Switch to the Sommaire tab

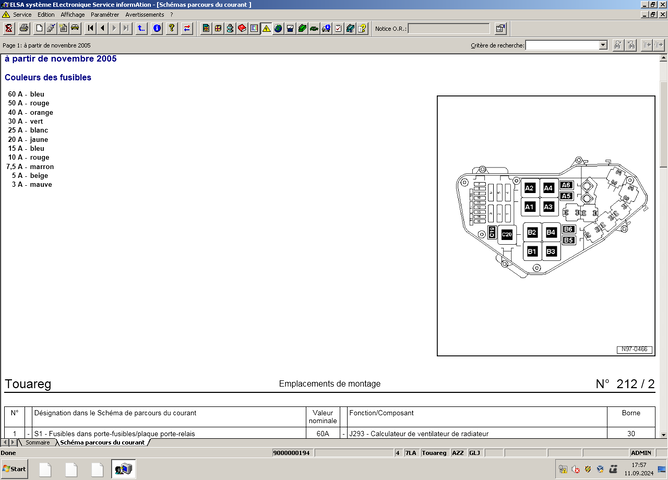(37, 443)
